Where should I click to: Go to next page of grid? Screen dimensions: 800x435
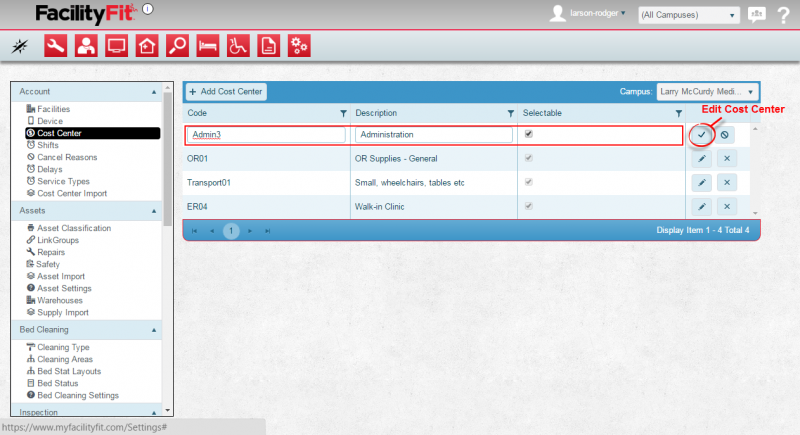click(249, 231)
